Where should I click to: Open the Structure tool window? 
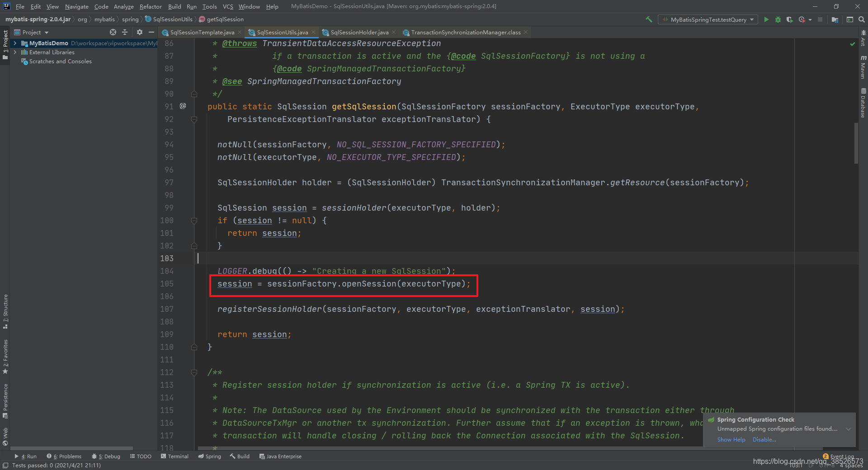click(x=5, y=311)
